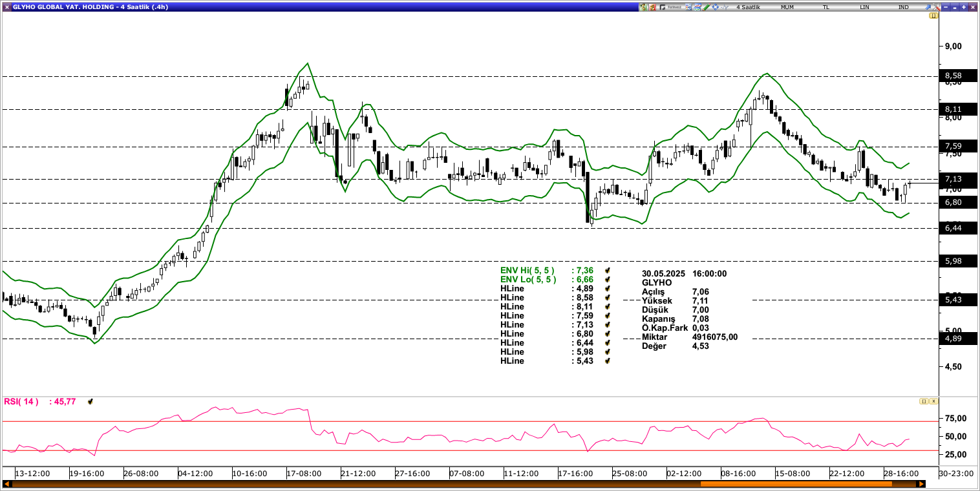
Task: Click the chart-with-lines icon in the toolbar
Action: click(698, 7)
